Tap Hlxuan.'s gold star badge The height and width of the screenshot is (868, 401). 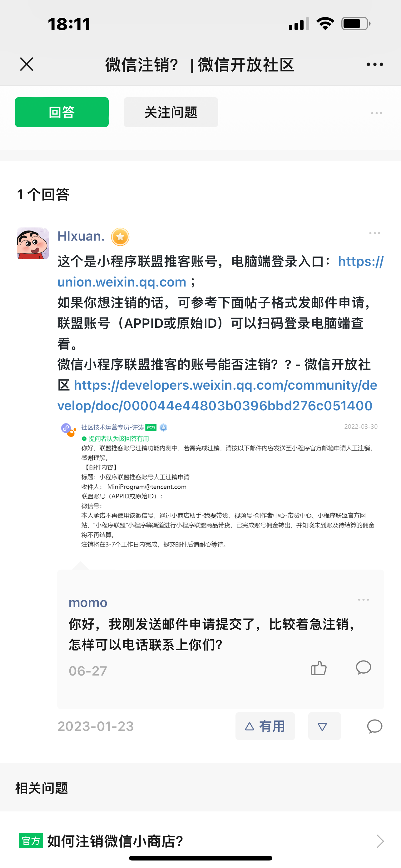pyautogui.click(x=120, y=237)
